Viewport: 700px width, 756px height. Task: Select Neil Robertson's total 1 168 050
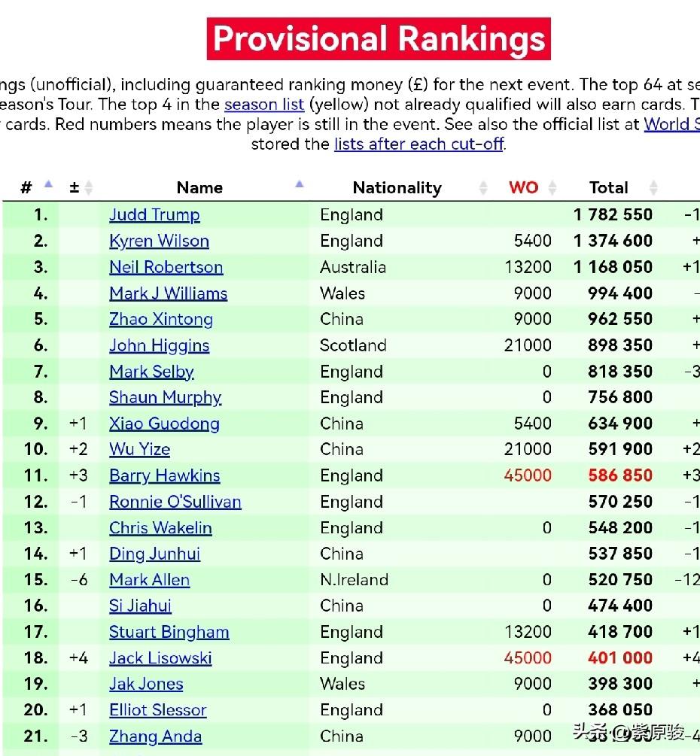coord(613,267)
